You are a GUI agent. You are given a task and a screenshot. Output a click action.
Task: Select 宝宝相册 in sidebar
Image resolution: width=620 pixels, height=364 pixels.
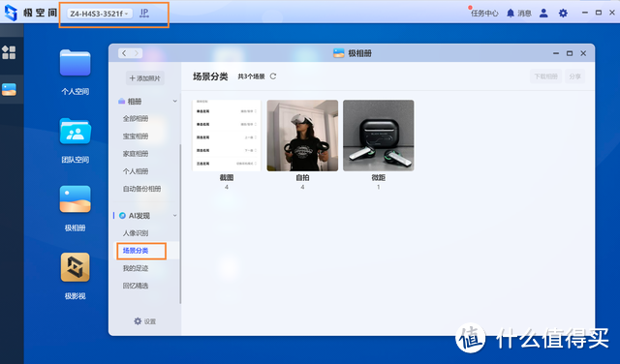(x=136, y=136)
